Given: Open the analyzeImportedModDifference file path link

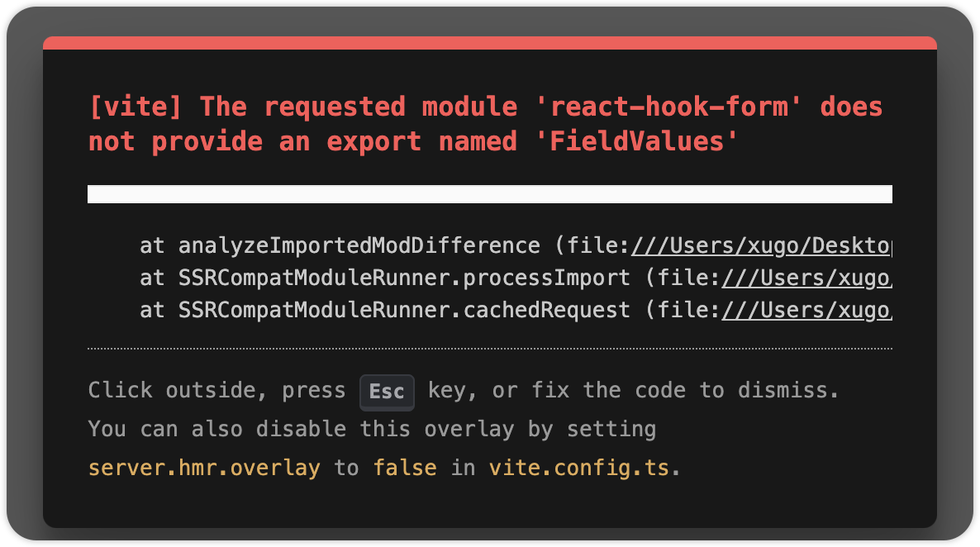Looking at the screenshot, I should point(762,246).
